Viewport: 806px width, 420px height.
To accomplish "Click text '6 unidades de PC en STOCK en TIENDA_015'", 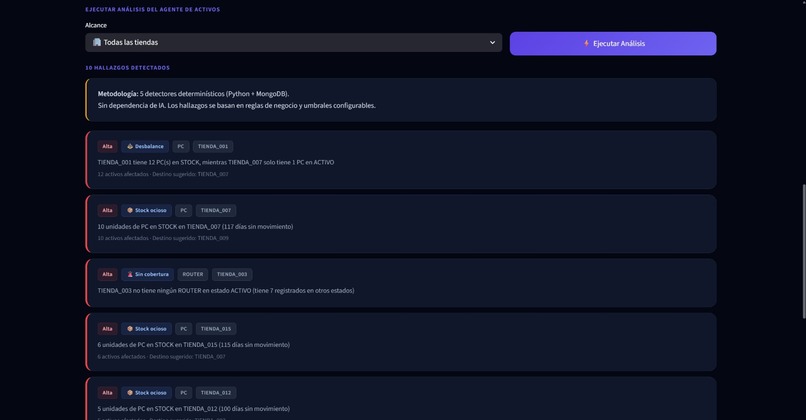I will (157, 345).
